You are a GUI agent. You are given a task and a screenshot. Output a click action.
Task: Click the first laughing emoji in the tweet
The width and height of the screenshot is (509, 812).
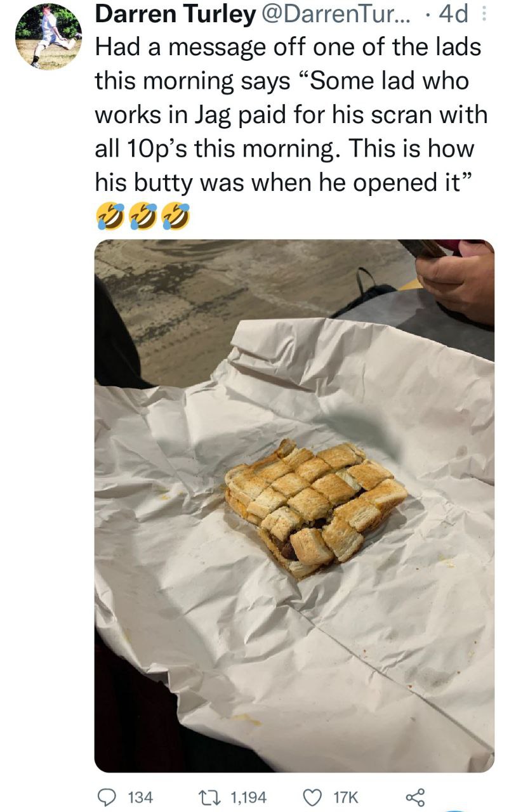click(109, 216)
